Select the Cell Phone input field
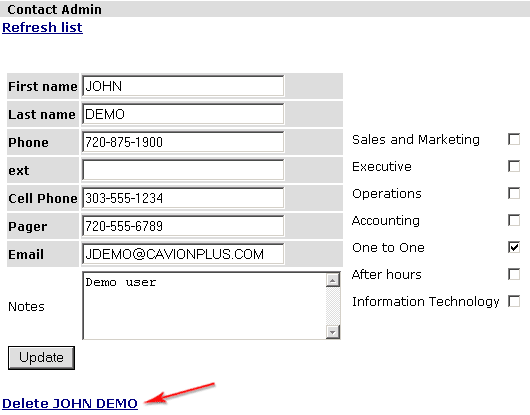The width and height of the screenshot is (530, 415). 183,198
